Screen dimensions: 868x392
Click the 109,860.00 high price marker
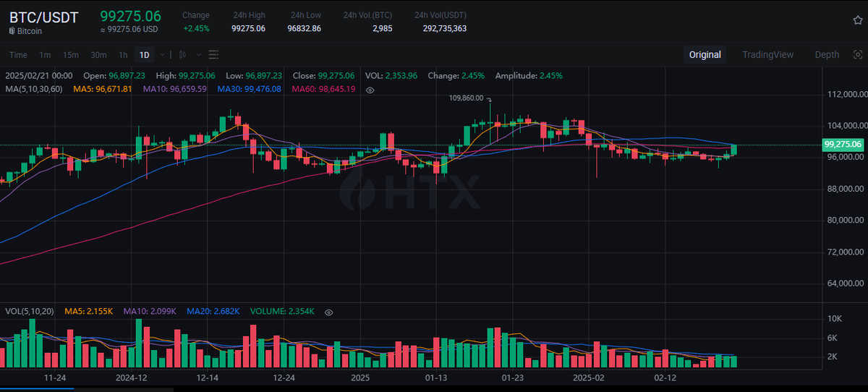pyautogui.click(x=466, y=98)
